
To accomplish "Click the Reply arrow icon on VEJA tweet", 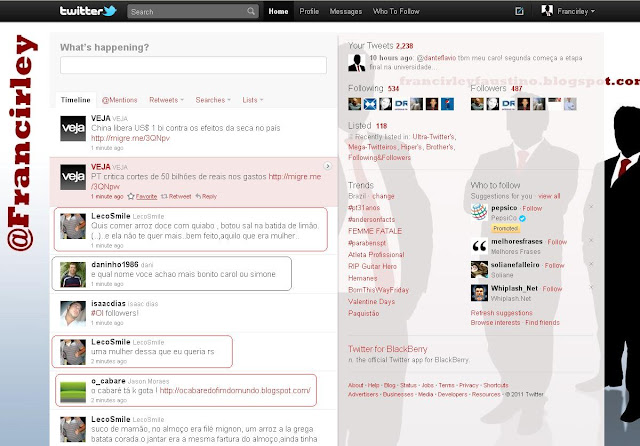I will coord(198,196).
